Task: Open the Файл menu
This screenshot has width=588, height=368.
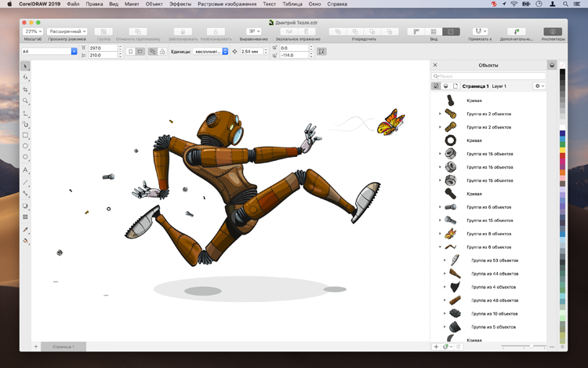Action: [x=73, y=4]
